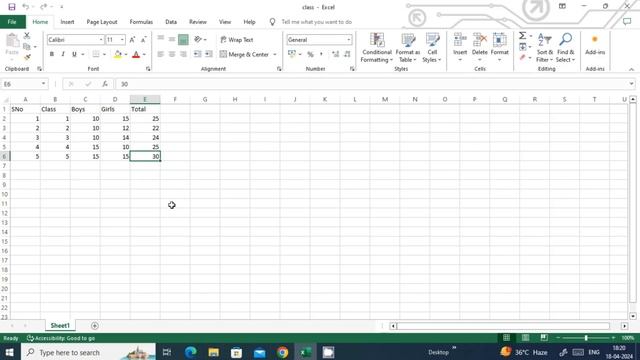Select all cells with corner button
The width and height of the screenshot is (640, 360).
[5, 99]
